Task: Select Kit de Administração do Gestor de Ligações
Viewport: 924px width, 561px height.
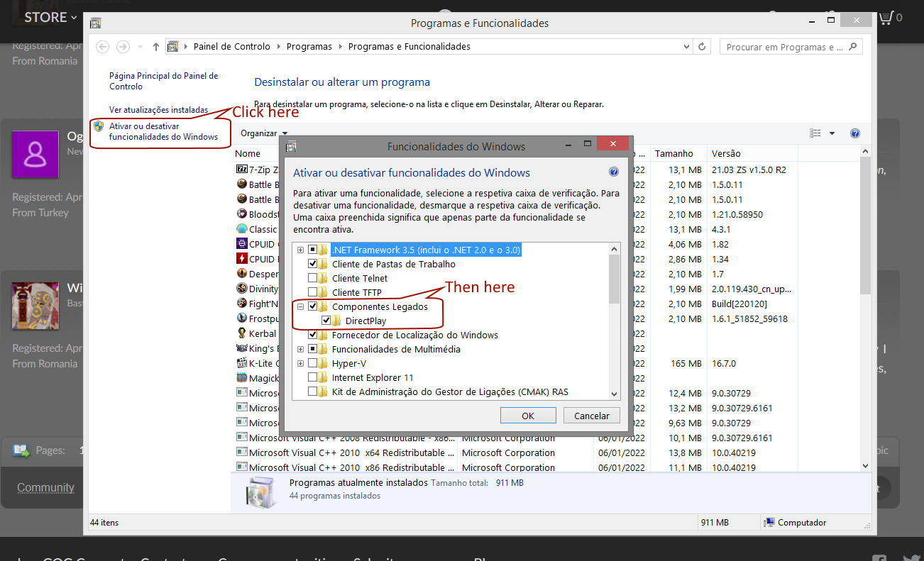Action: 450,391
